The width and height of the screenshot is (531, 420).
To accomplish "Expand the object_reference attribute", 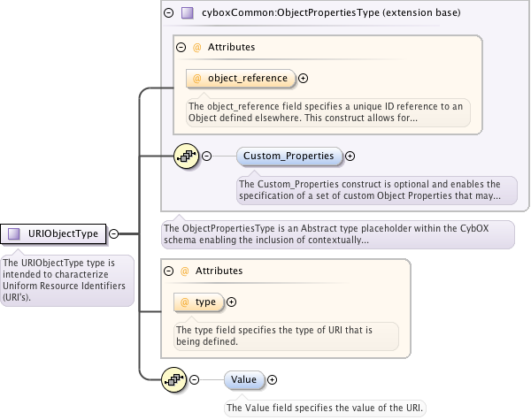I will coord(304,78).
